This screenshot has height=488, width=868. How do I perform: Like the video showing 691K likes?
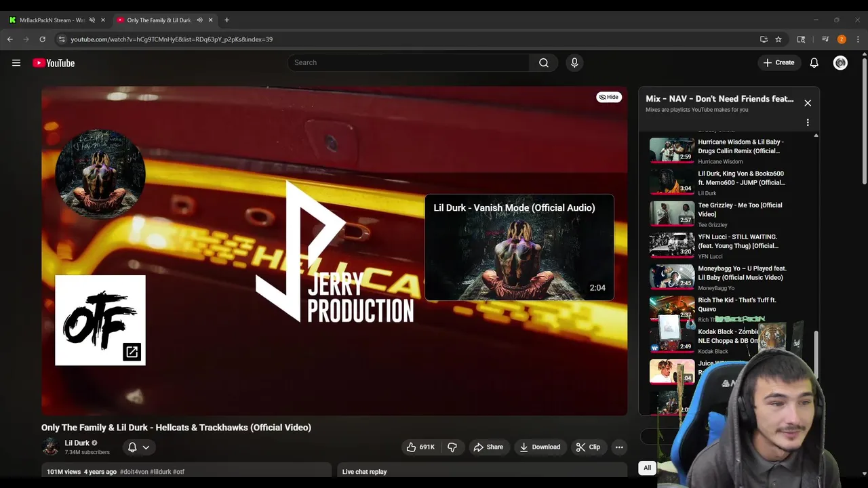420,447
